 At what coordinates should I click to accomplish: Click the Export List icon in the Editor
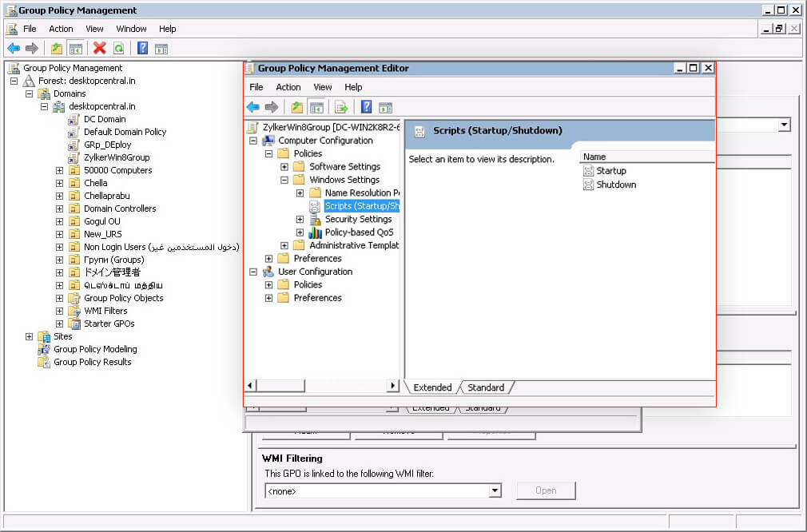tap(340, 106)
